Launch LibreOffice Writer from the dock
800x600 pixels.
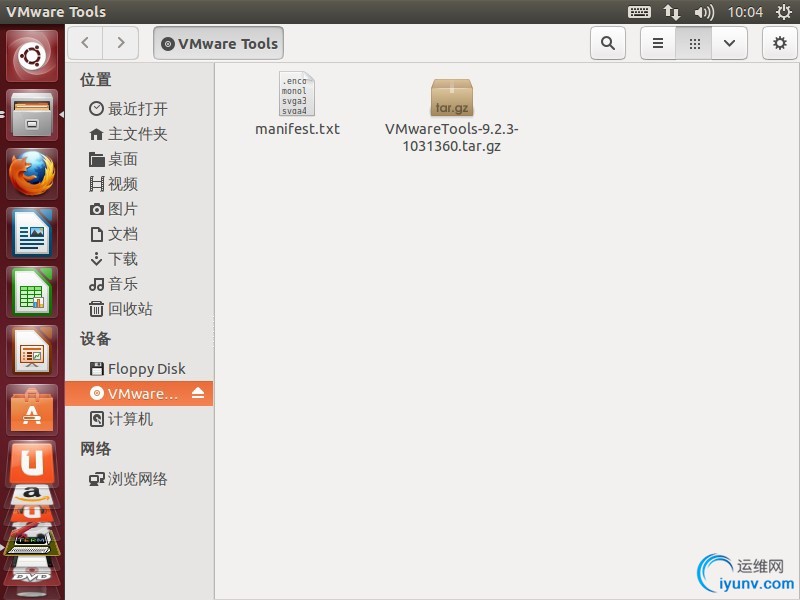(x=32, y=233)
